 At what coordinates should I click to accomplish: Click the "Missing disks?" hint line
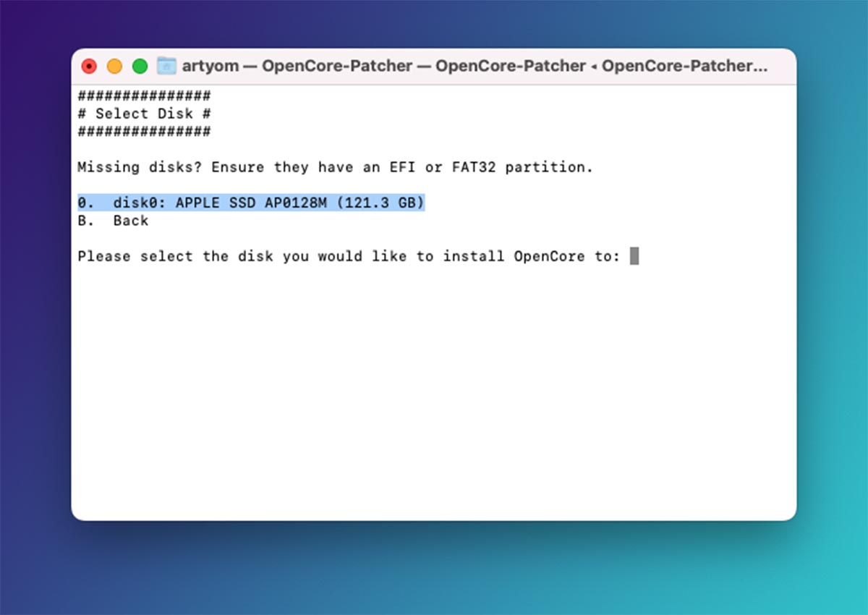[x=335, y=167]
